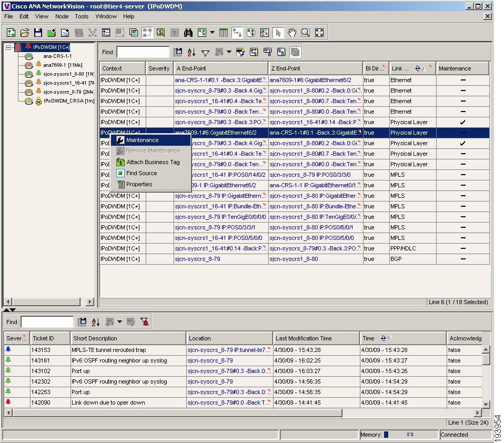
Task: Choose Maintenance from the context menu
Action: [x=151, y=140]
